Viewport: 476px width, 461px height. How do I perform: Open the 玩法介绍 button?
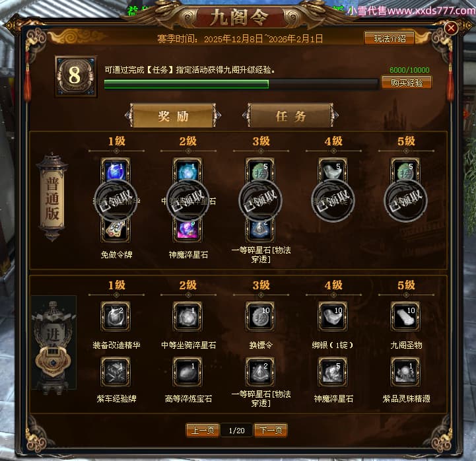point(390,38)
